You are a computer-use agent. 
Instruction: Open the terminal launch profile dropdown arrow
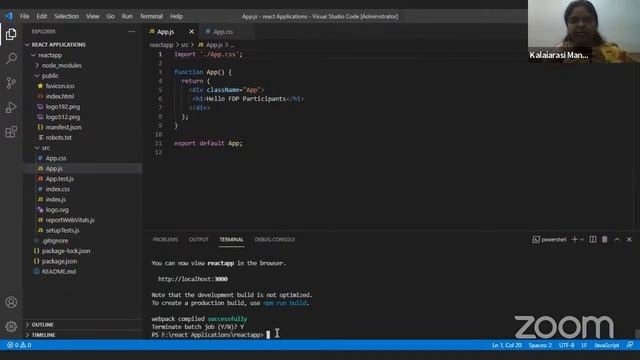coord(582,240)
